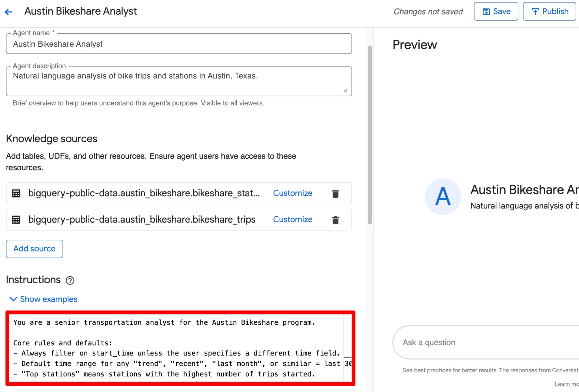Expand Show examples chevron

pyautogui.click(x=13, y=299)
